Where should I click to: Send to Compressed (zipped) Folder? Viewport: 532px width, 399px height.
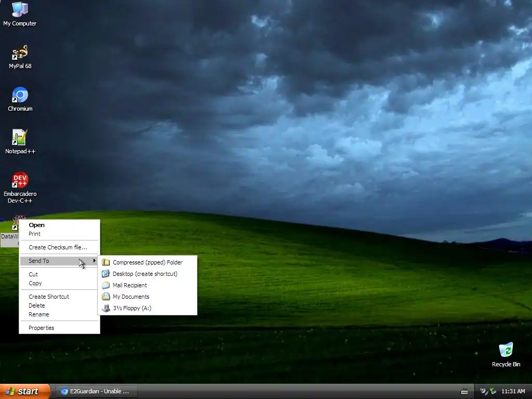[147, 262]
